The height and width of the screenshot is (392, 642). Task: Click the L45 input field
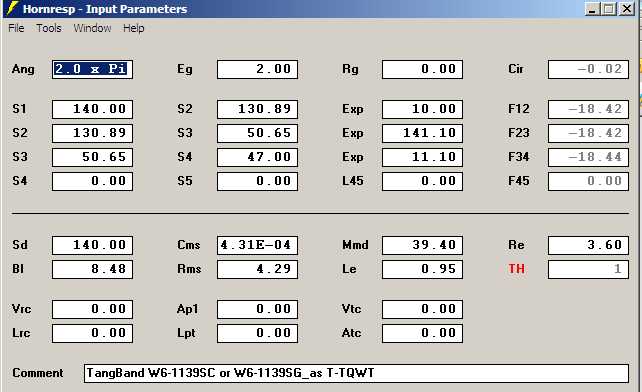[422, 181]
